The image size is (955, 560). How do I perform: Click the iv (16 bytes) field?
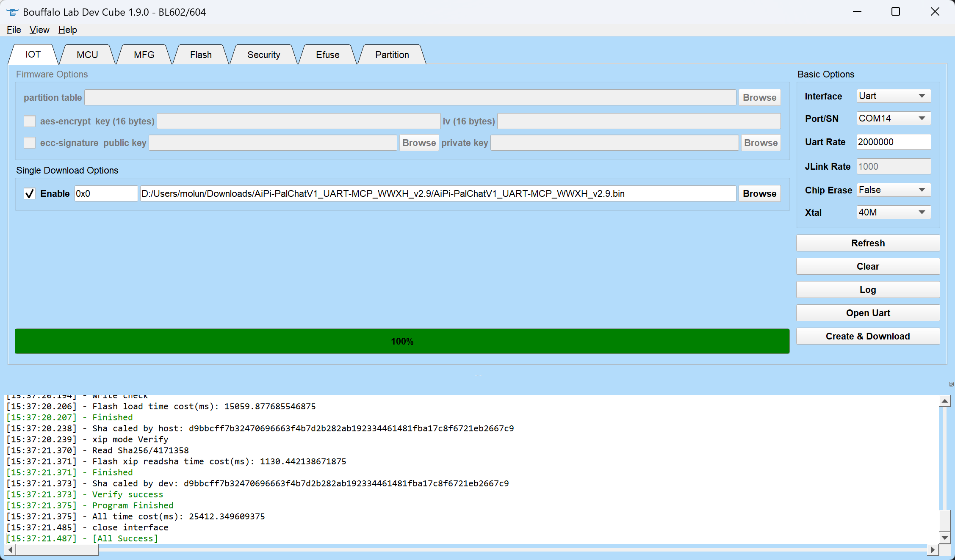[x=639, y=121]
